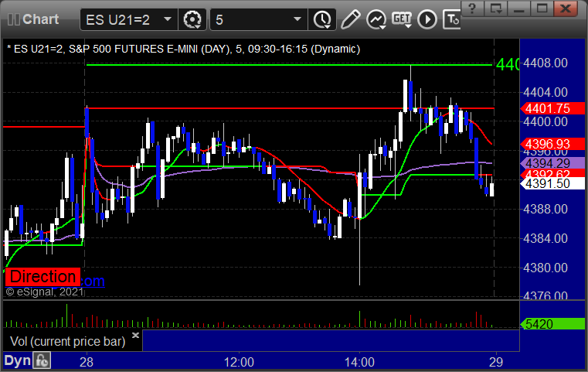Open the symbol dropdown arrow next to ES U21=2
Screen dimensions: 588x372
pyautogui.click(x=167, y=19)
